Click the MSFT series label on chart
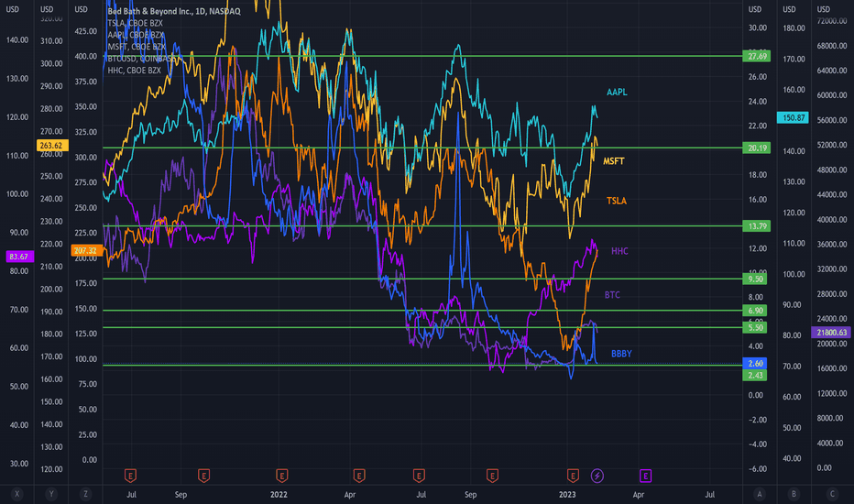Viewport: 854px width, 504px height. point(613,160)
